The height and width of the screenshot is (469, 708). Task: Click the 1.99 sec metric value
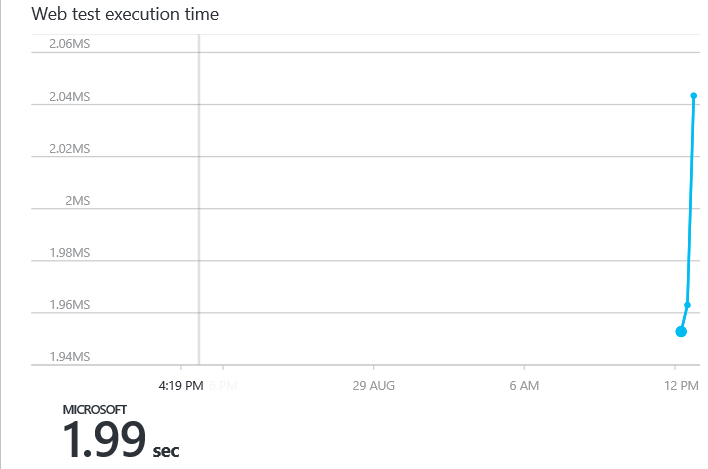coord(121,439)
